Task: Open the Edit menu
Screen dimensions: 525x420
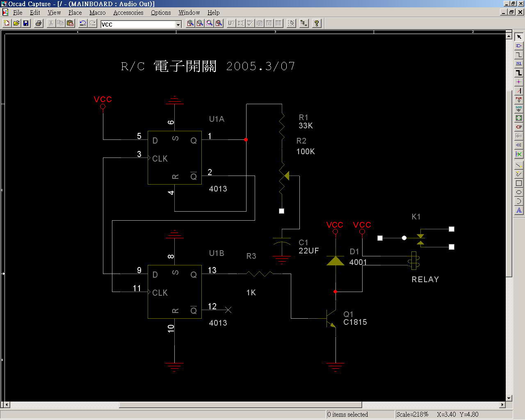Action: click(x=35, y=13)
